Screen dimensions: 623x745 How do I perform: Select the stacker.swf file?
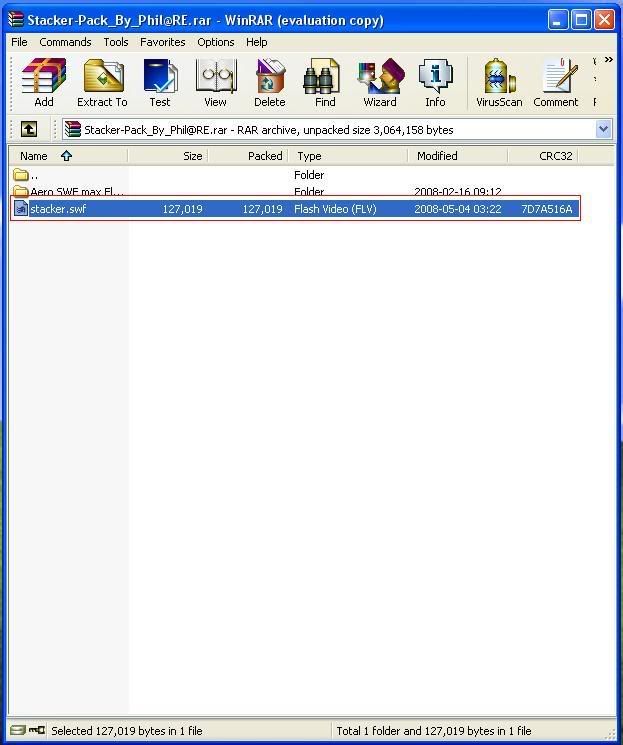coord(295,209)
